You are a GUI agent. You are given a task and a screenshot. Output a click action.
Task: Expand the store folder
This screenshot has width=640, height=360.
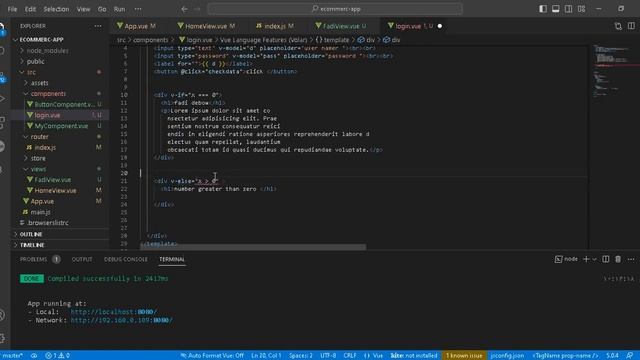click(38, 158)
